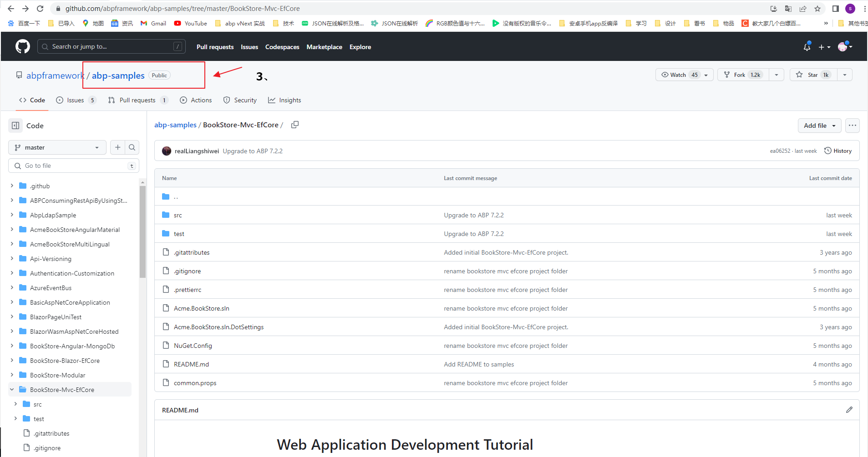Open Explore in top navigation

point(360,47)
